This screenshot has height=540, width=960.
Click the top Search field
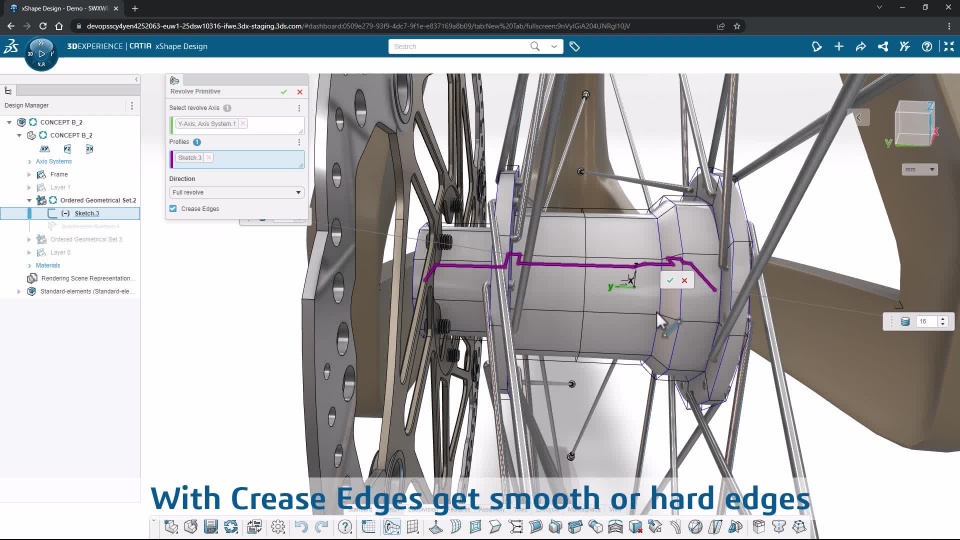pos(459,47)
